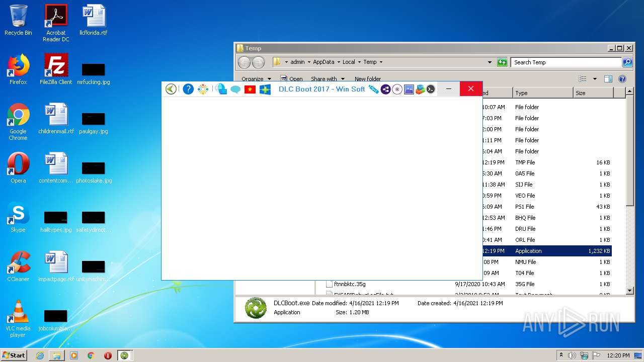Viewport: 644px width, 362px height.
Task: Click the green refresh button in Explorer
Action: click(x=502, y=62)
